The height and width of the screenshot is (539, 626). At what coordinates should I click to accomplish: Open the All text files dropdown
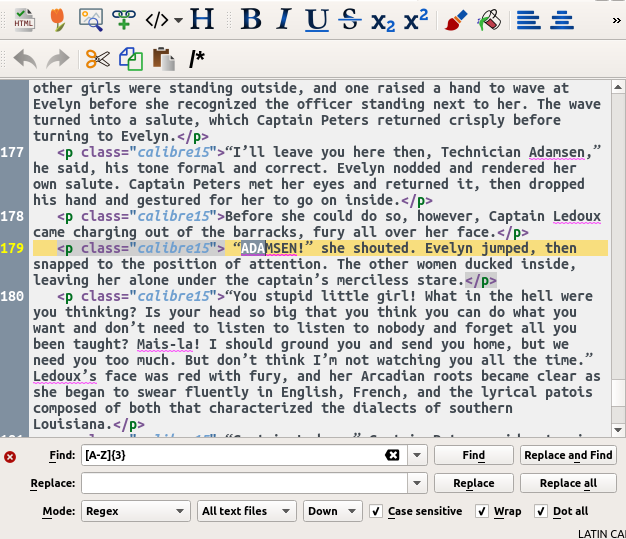[x=246, y=511]
